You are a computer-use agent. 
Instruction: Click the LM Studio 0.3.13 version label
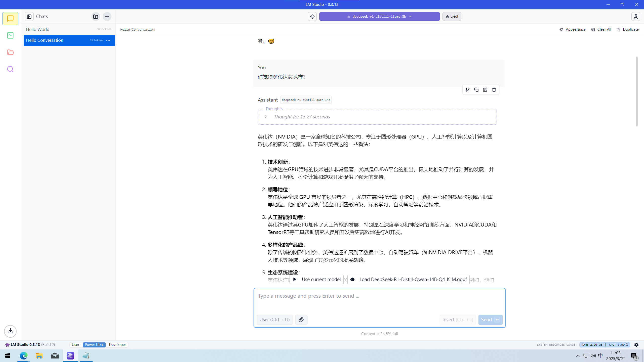pos(30,345)
